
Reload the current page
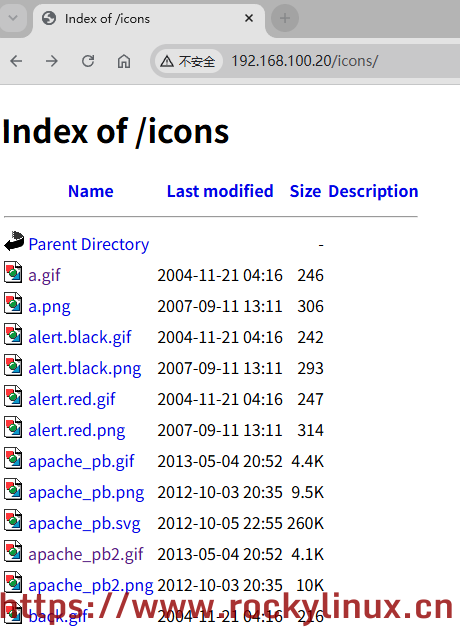click(x=88, y=61)
